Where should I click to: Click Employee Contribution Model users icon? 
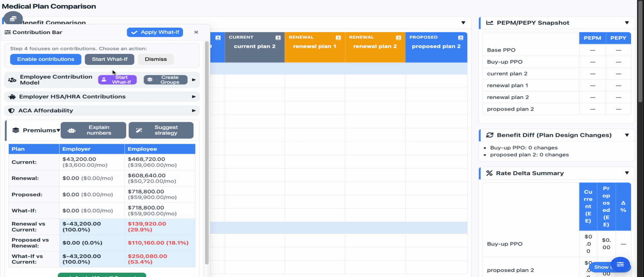(12, 80)
